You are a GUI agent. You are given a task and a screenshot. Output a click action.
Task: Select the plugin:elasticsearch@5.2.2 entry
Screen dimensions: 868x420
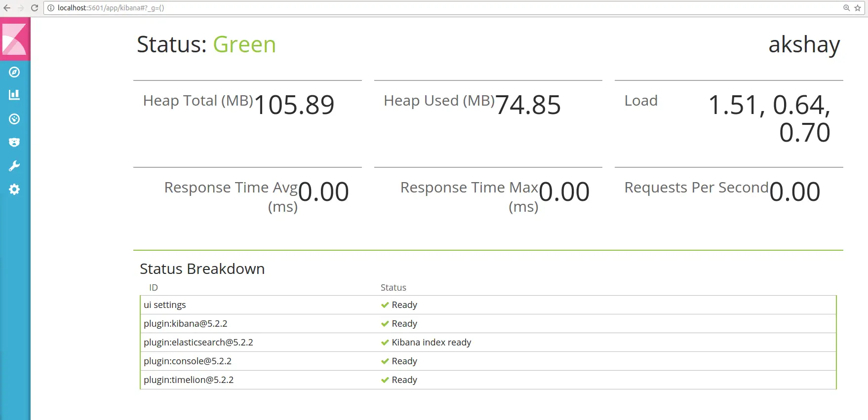pyautogui.click(x=198, y=343)
